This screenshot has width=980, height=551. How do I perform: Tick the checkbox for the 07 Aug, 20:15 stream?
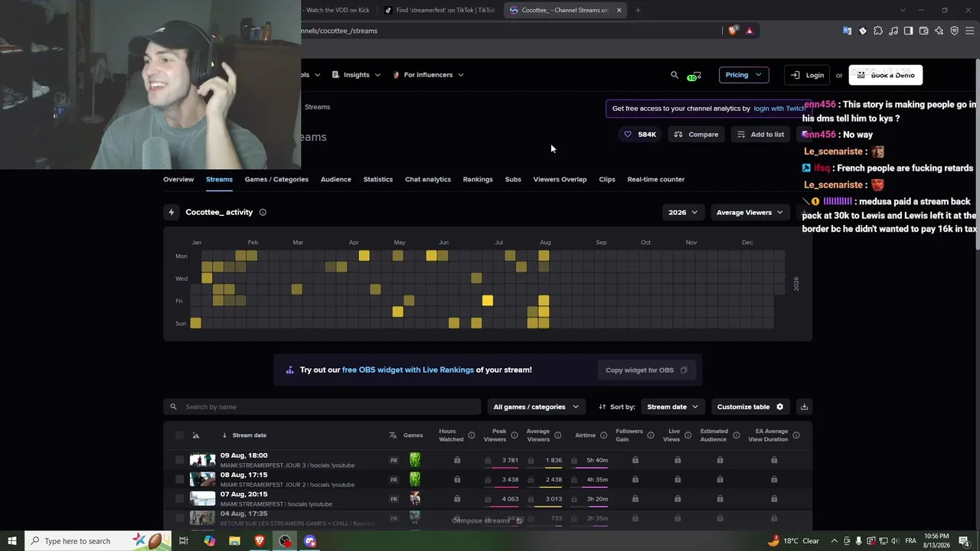179,499
